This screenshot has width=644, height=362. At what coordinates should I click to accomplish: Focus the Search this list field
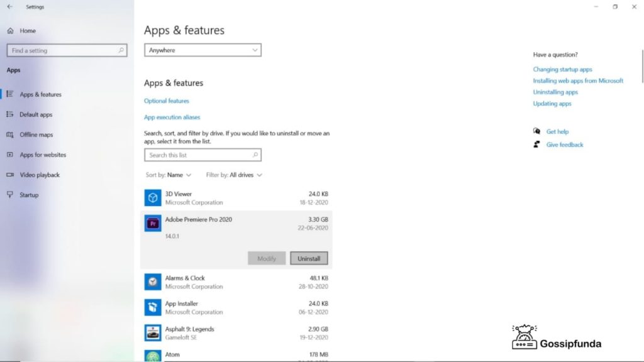203,155
